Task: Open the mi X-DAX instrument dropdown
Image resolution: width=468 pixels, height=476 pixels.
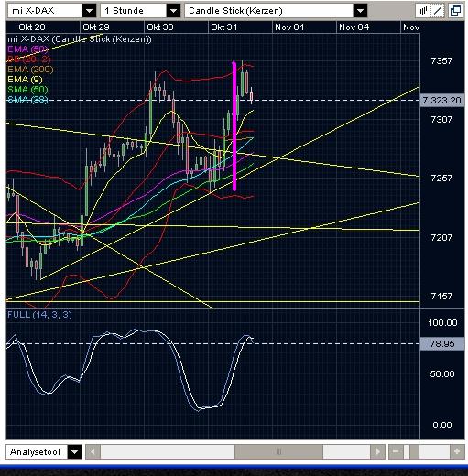Action: pyautogui.click(x=89, y=11)
